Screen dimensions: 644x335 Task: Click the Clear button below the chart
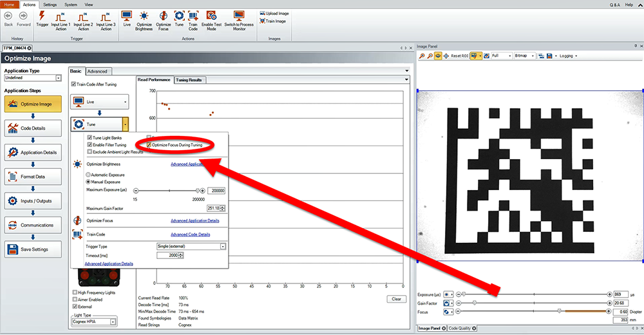coord(397,299)
